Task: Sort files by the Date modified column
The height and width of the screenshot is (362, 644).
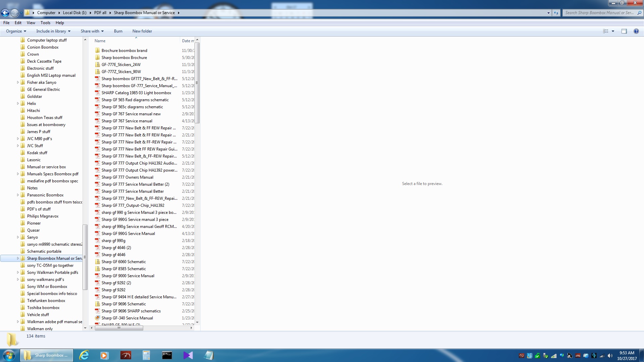Action: tap(188, 41)
